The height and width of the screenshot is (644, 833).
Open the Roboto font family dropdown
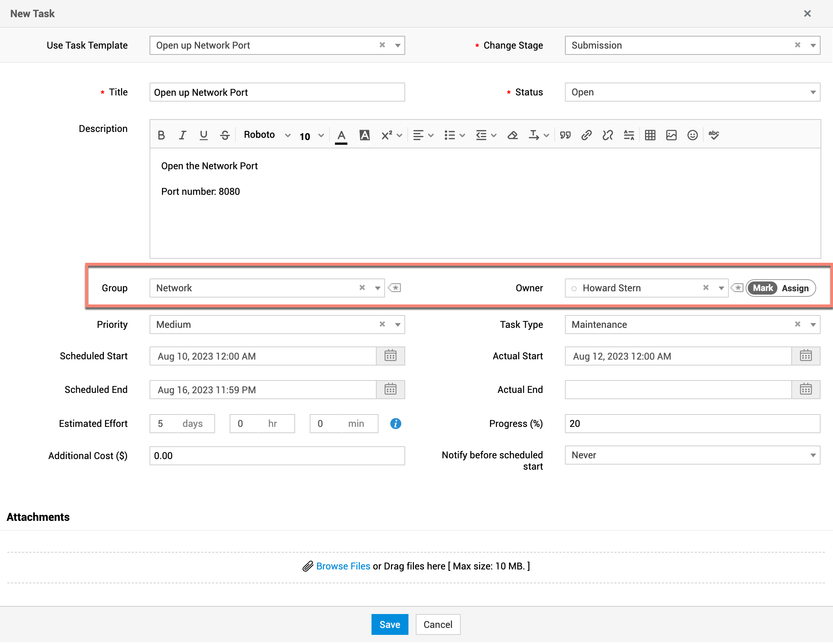[267, 135]
